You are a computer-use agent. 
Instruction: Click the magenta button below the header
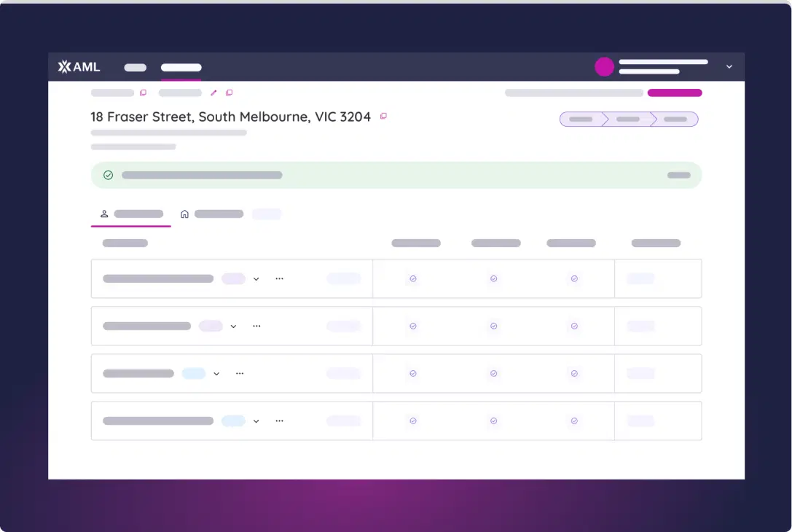point(675,93)
